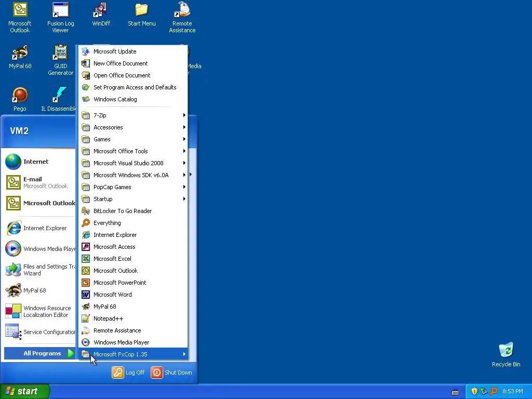Open E-mail Microsoft Outlook pinned item

point(39,182)
